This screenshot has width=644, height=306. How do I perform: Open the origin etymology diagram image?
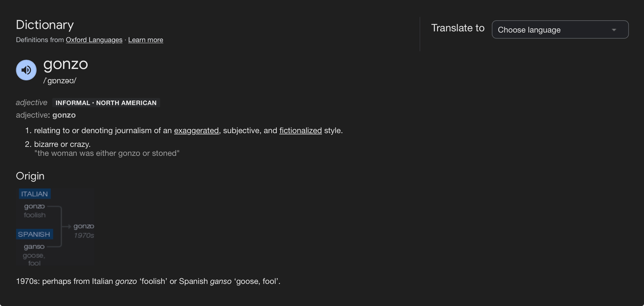coord(55,227)
